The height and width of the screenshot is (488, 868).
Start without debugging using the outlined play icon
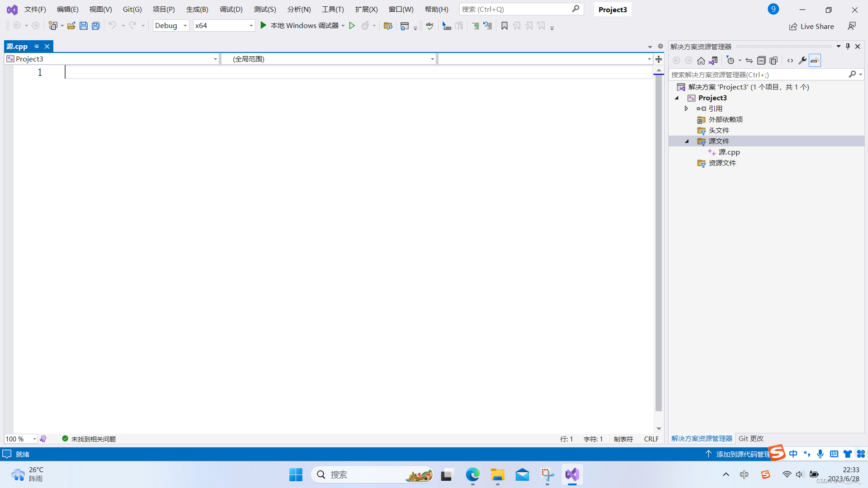352,26
